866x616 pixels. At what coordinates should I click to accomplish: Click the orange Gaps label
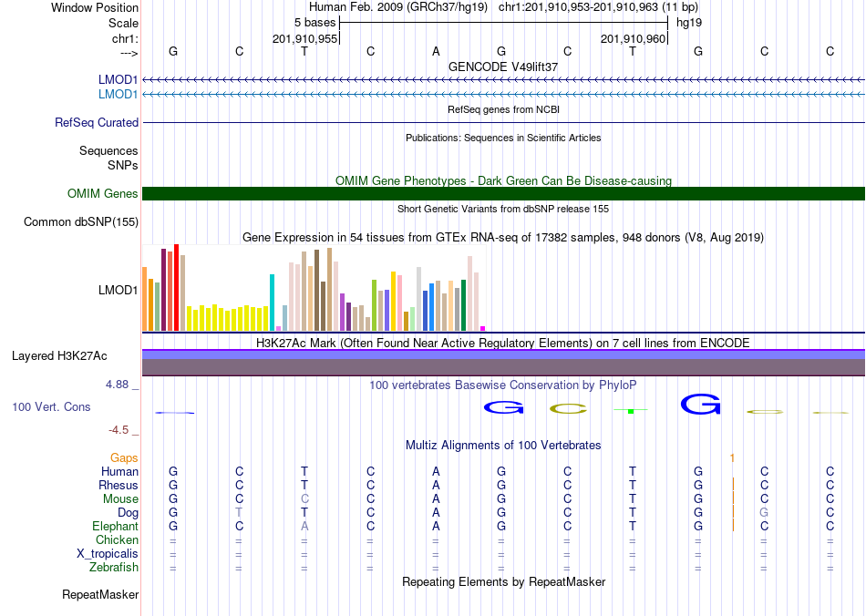coord(124,457)
